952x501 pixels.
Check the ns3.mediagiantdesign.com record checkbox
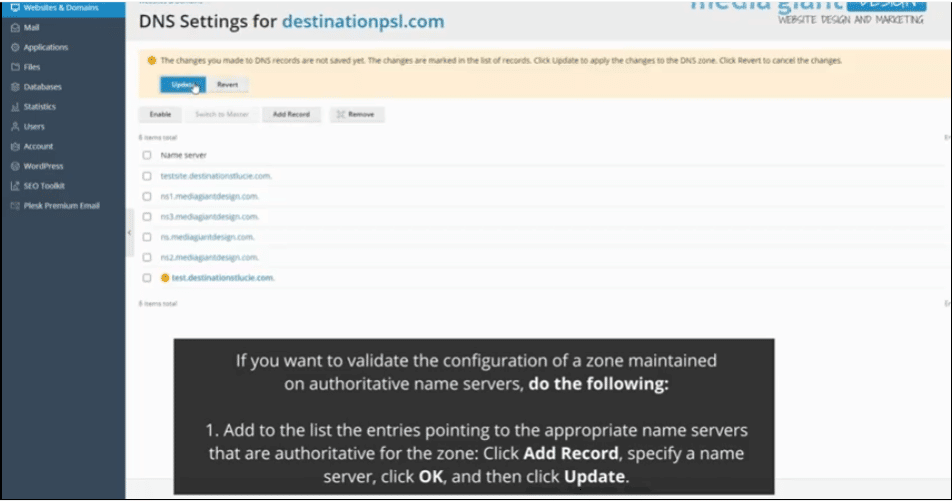147,217
